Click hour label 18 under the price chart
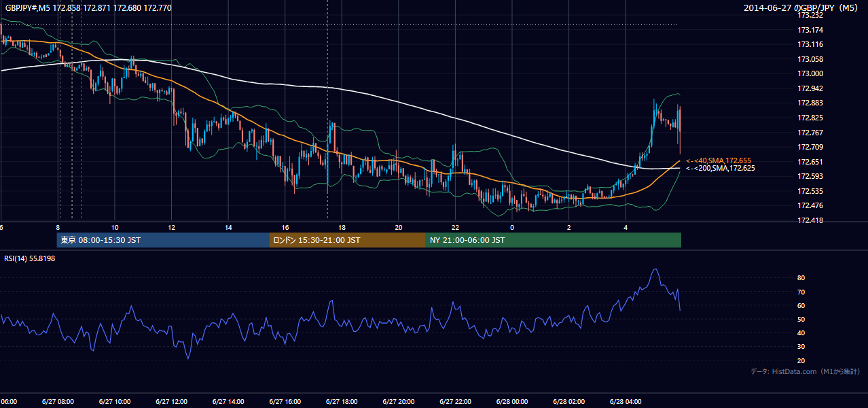This screenshot has height=408, width=868. click(x=342, y=228)
